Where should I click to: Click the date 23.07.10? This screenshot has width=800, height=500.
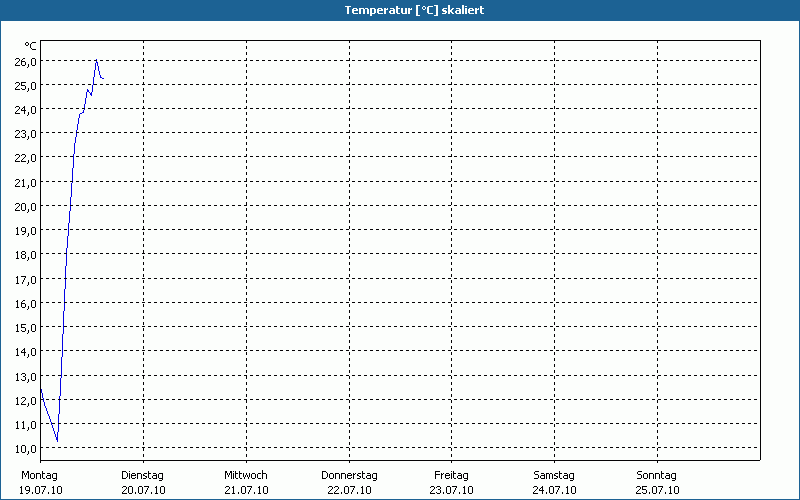point(452,490)
